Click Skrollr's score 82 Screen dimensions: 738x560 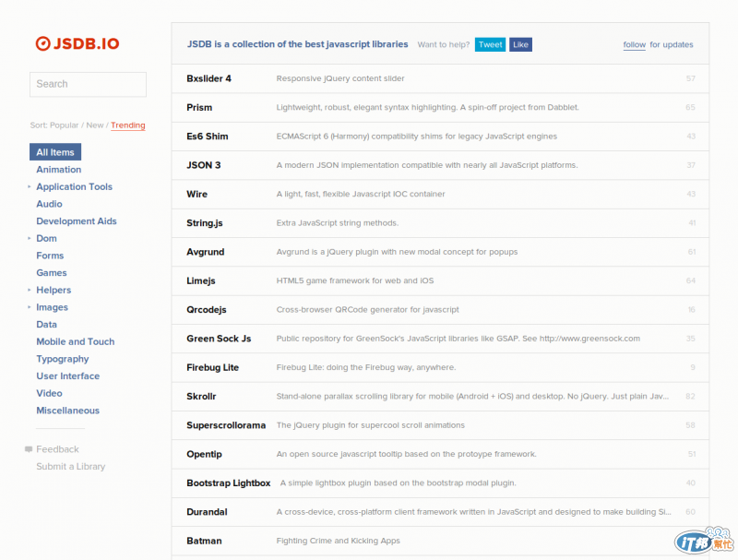(x=690, y=397)
